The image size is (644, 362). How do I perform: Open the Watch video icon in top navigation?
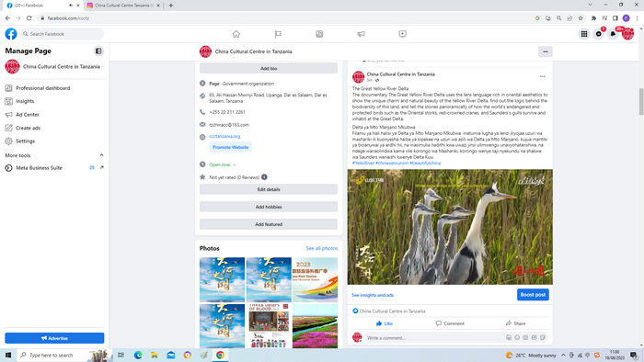[403, 34]
